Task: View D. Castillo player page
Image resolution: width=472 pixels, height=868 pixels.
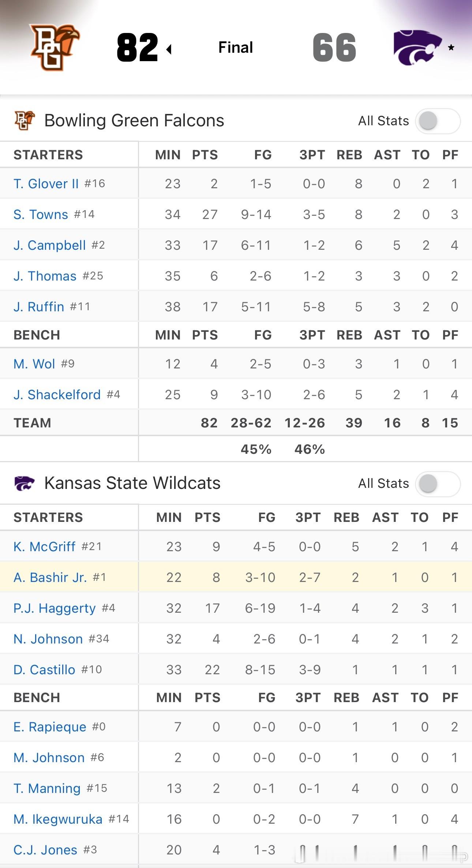Action: point(45,669)
